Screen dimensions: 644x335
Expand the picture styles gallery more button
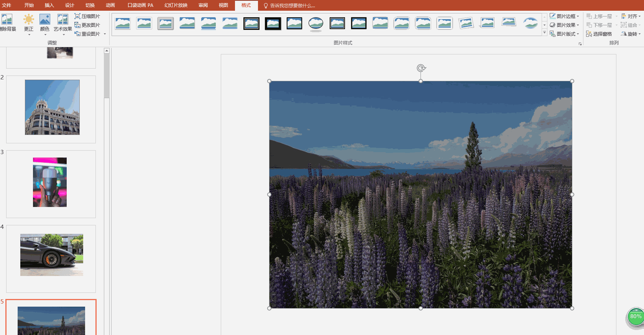point(544,33)
